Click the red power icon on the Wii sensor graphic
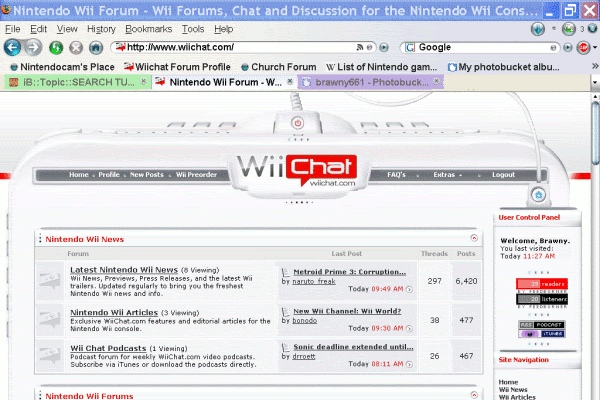The height and width of the screenshot is (400, 600). point(297,123)
